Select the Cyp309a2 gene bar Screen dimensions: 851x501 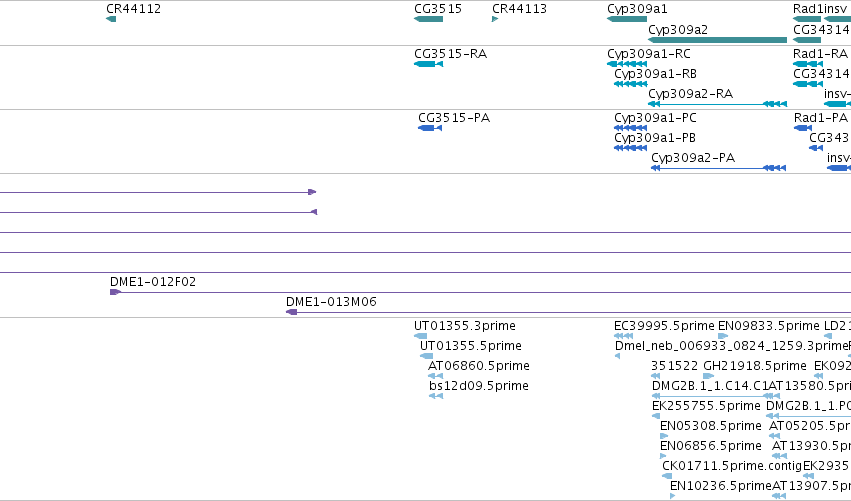click(717, 40)
